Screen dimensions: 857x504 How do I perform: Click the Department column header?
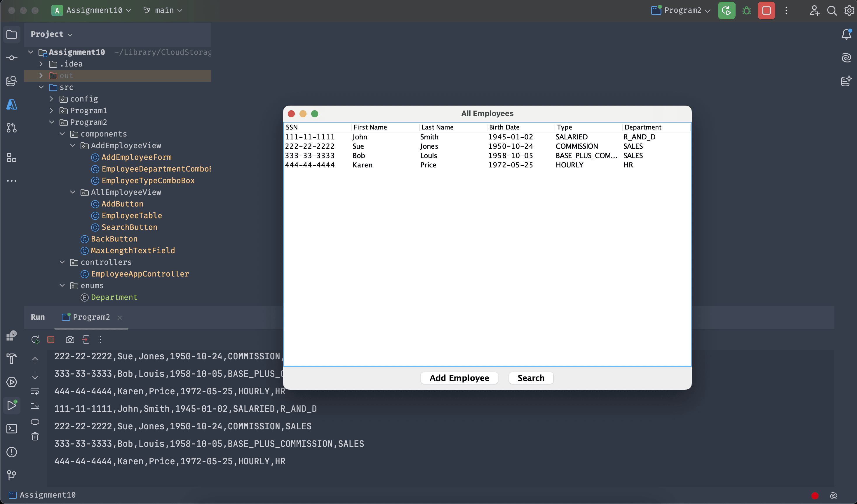click(656, 127)
